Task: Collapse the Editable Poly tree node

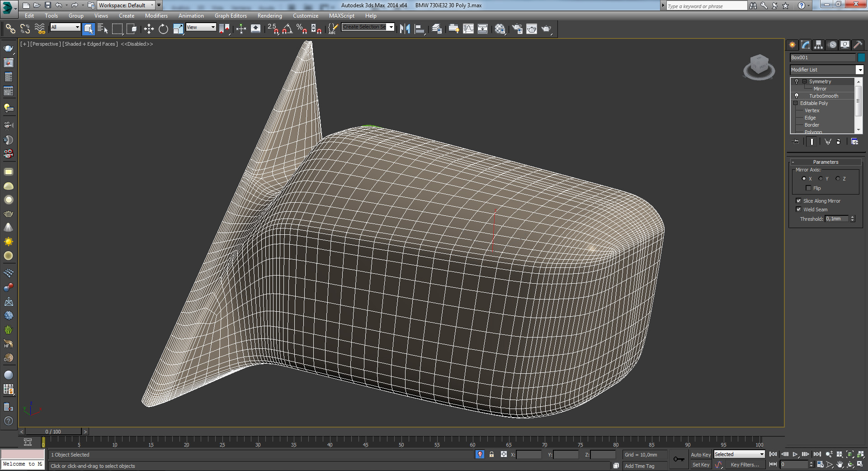Action: coord(796,103)
